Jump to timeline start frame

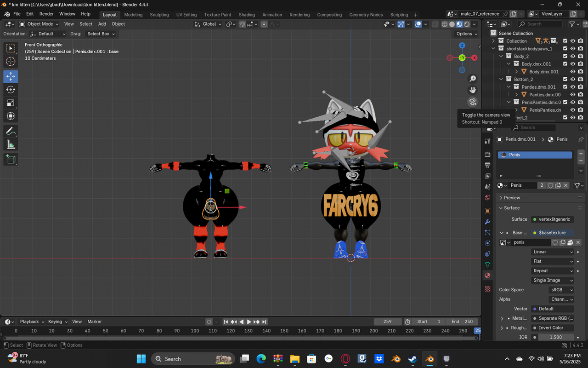click(226, 322)
